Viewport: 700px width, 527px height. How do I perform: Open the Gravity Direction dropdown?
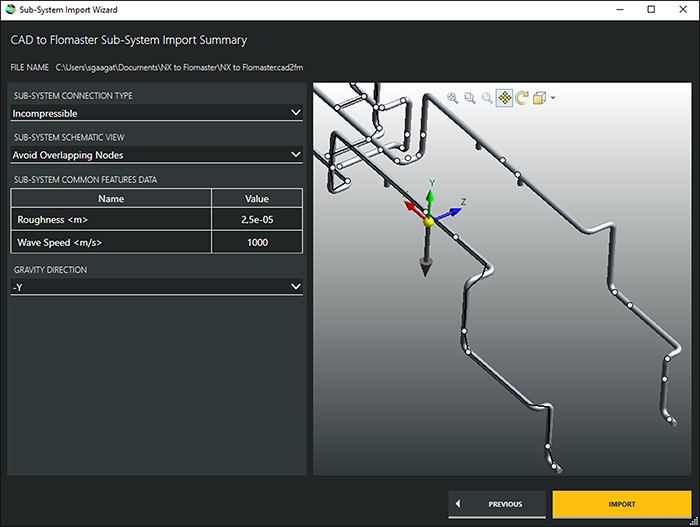tap(156, 287)
